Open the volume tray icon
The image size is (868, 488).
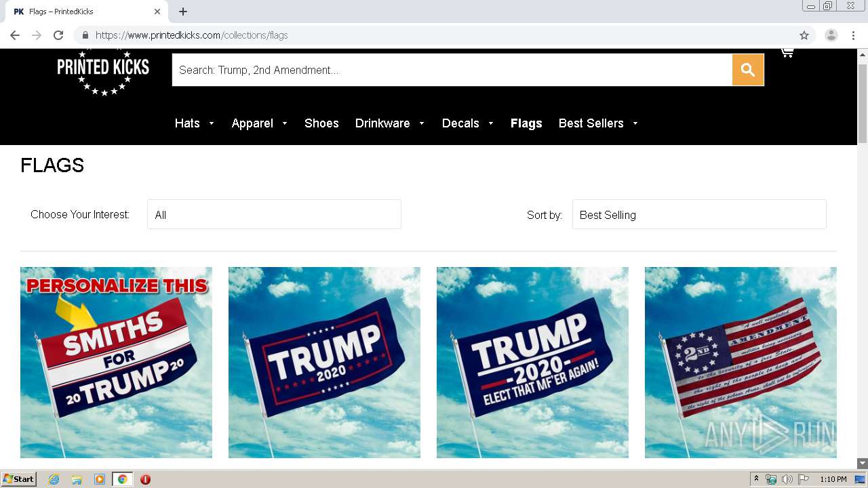(787, 479)
